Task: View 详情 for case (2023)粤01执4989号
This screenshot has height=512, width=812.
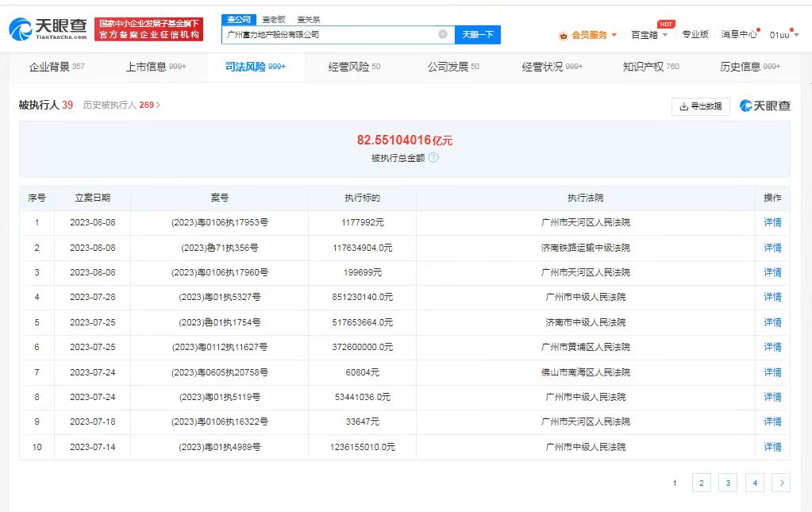Action: click(772, 447)
